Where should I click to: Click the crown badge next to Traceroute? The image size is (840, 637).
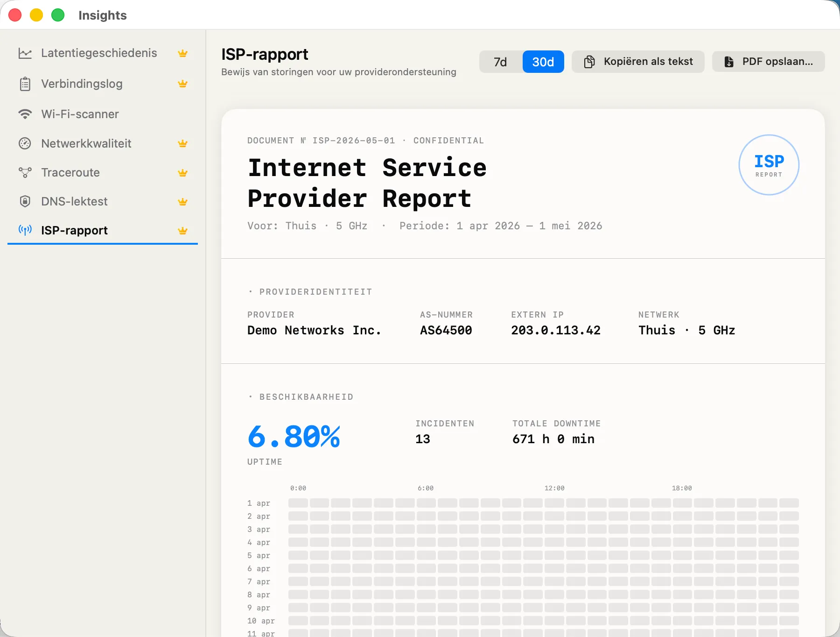[x=182, y=173]
